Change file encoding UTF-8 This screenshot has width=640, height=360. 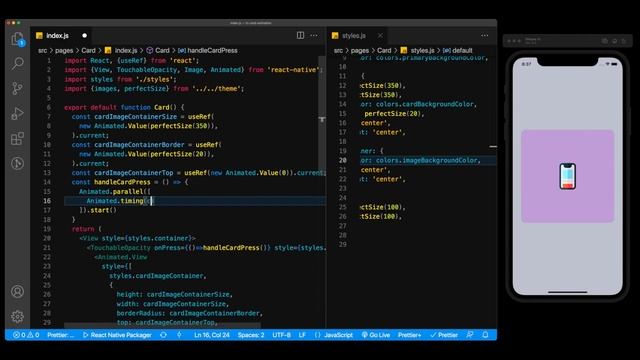click(281, 335)
